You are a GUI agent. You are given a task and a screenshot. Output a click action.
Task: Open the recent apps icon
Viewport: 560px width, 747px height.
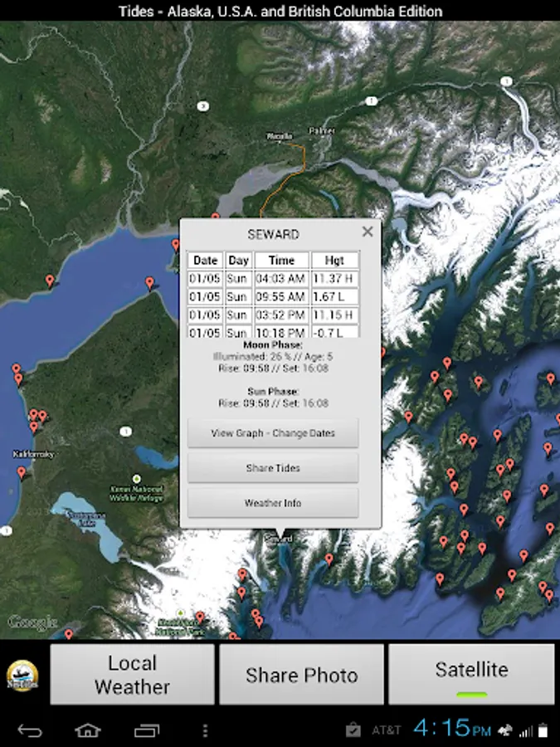point(147,730)
